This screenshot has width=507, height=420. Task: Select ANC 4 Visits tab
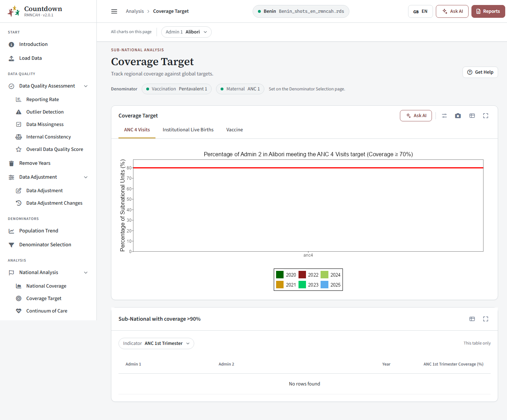(x=137, y=130)
